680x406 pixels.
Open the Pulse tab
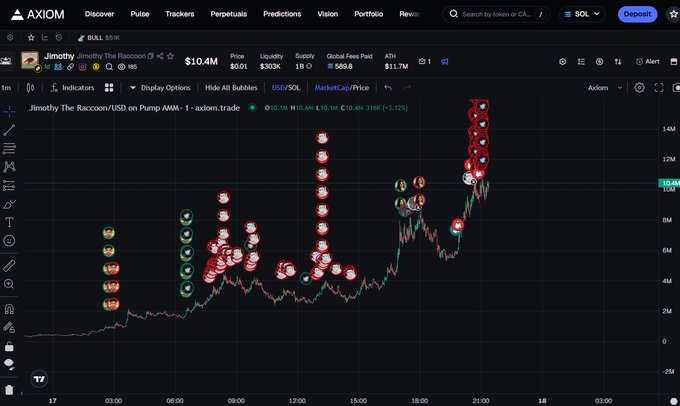coord(140,14)
